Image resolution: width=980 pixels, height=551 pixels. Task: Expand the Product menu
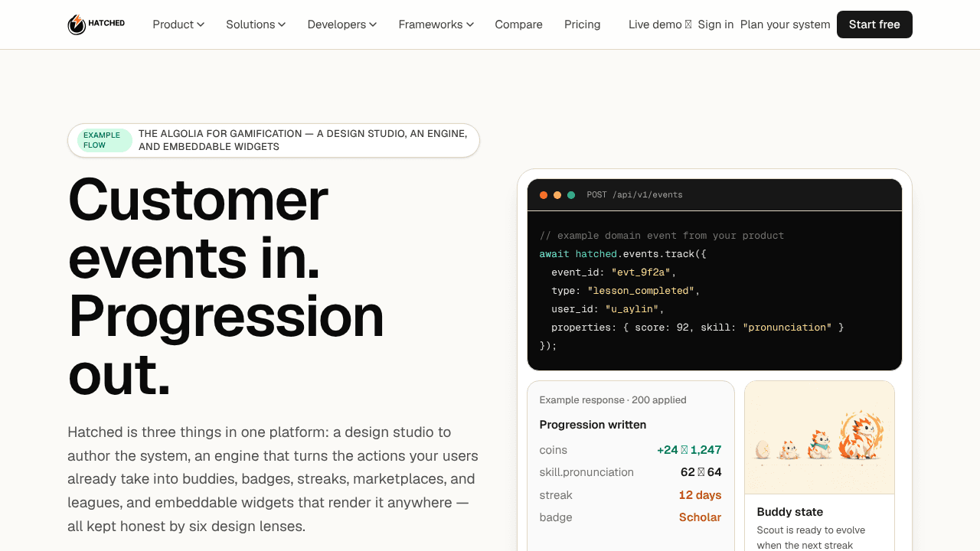point(178,24)
